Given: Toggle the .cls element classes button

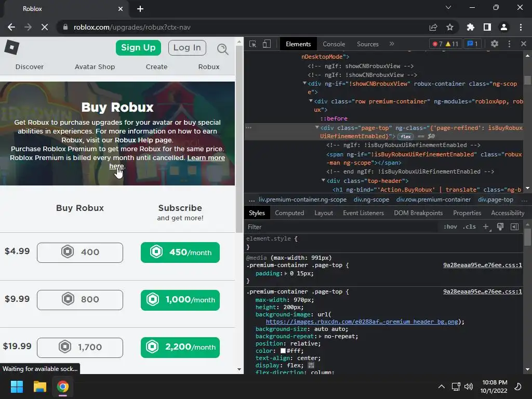Looking at the screenshot, I should (x=469, y=227).
